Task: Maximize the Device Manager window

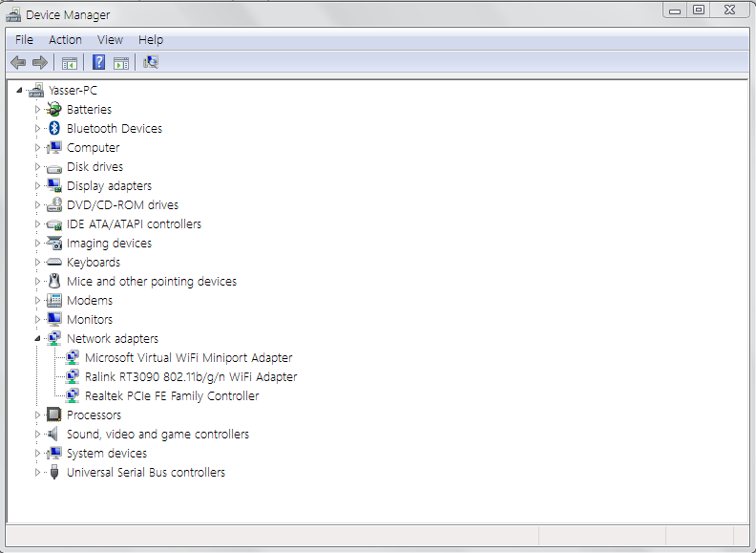Action: 699,10
